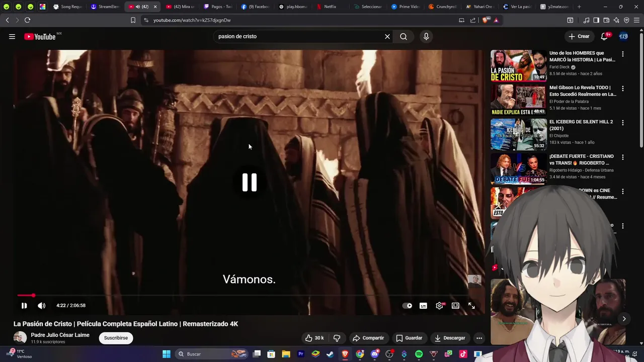Open 'Uno de los HOMBRES que MARCÓ' video
This screenshot has width=644, height=362.
[582, 56]
